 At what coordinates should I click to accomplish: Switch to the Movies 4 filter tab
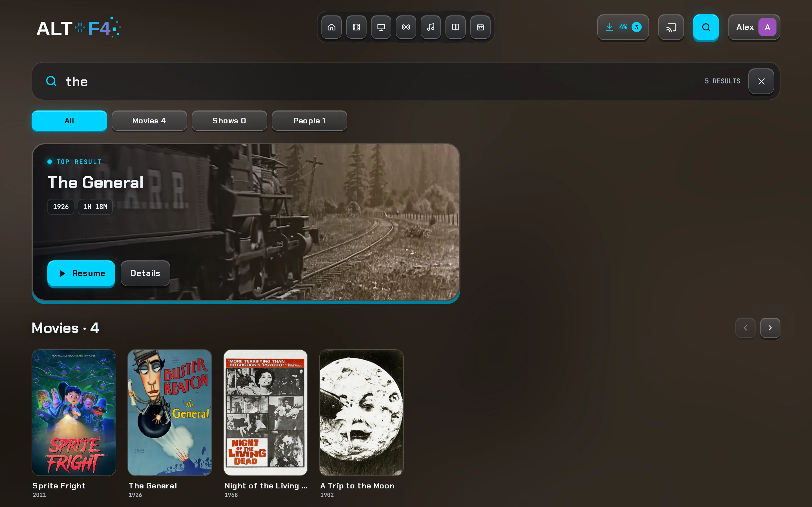[149, 121]
